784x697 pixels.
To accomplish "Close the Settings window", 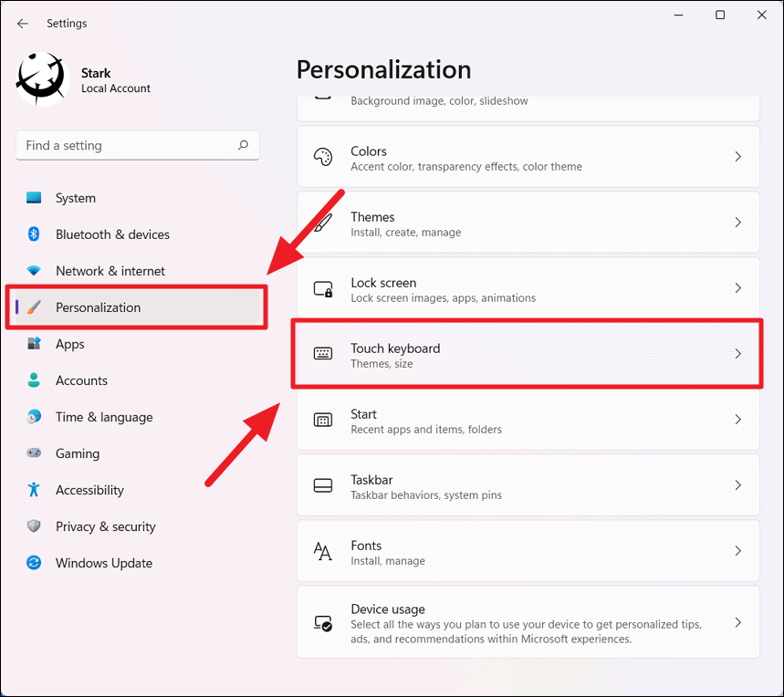I will (761, 15).
